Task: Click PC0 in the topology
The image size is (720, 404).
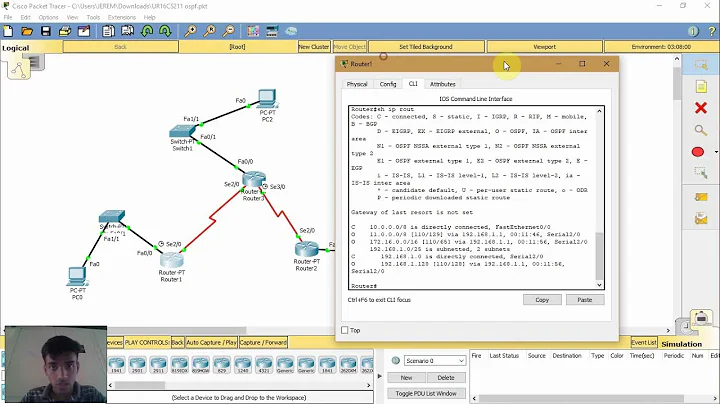Action: [x=77, y=276]
